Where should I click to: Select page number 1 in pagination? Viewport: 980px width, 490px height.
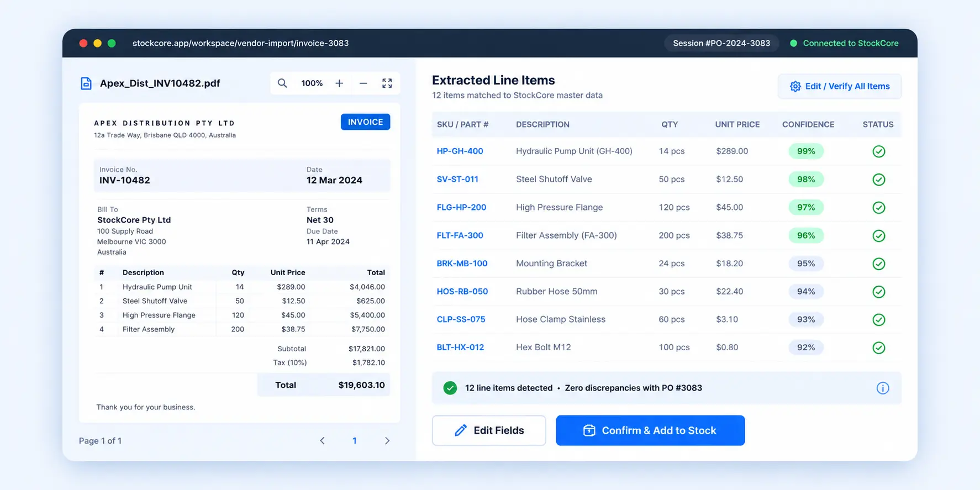[x=355, y=441]
